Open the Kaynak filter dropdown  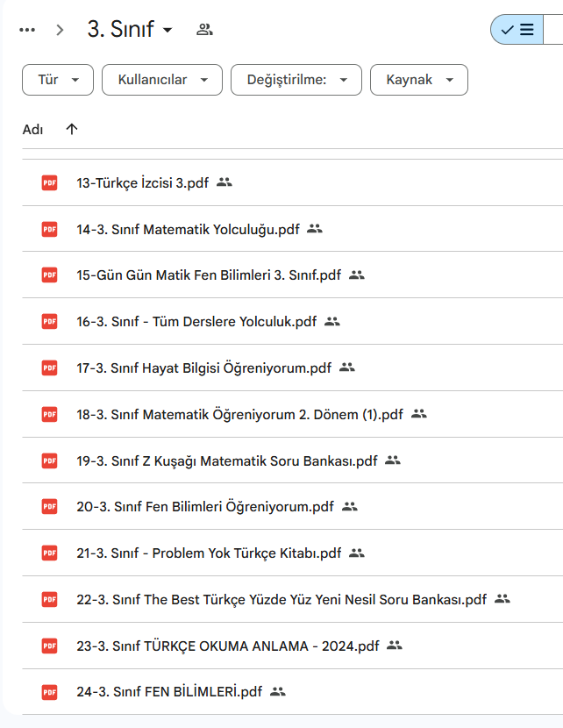pyautogui.click(x=418, y=80)
